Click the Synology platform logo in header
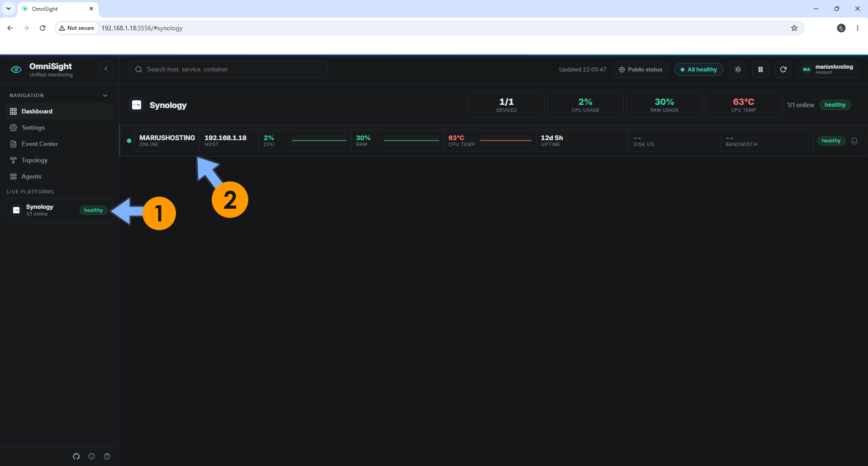Image resolution: width=868 pixels, height=466 pixels. point(137,105)
